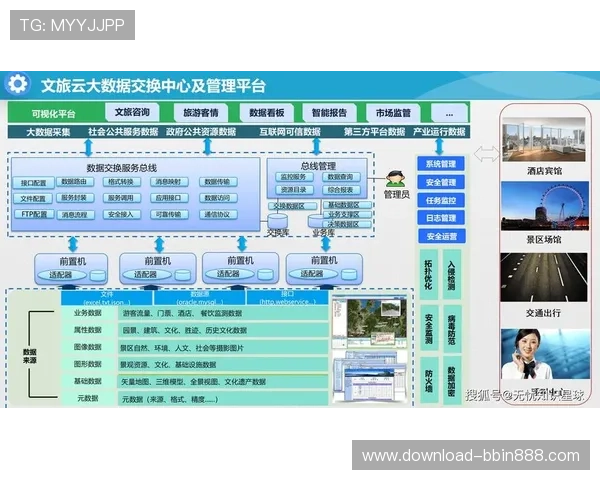
Task: Click the 安全管理 button
Action: (441, 182)
